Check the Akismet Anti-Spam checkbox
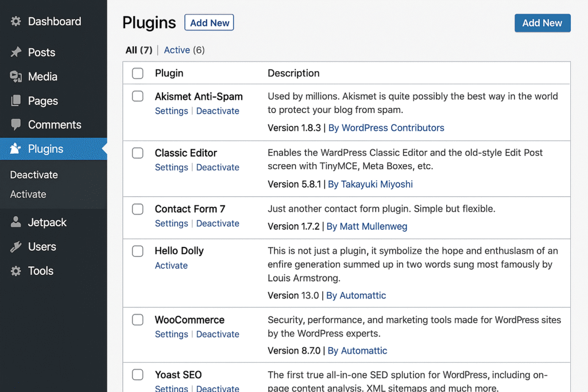The width and height of the screenshot is (588, 392). pos(137,96)
